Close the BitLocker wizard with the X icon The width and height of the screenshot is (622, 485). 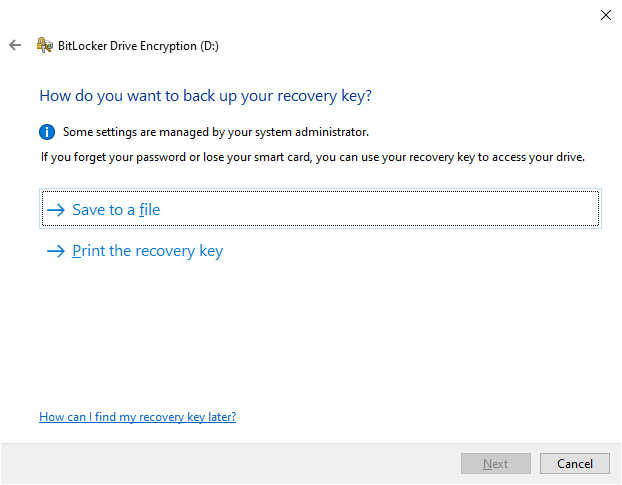605,15
